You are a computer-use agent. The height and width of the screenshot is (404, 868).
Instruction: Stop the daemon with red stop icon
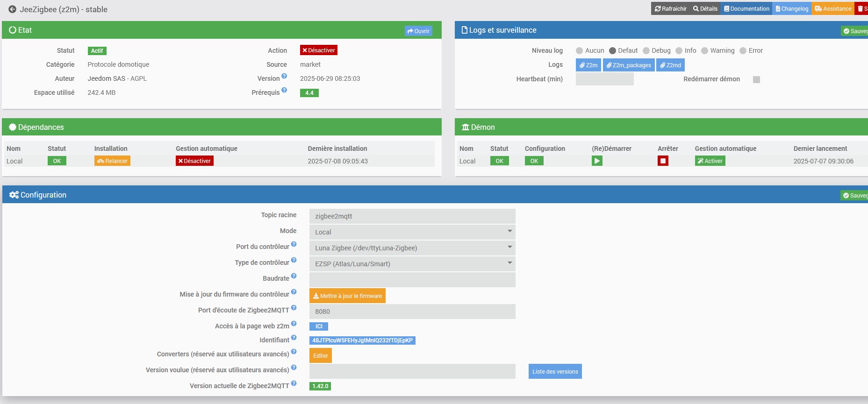click(663, 161)
